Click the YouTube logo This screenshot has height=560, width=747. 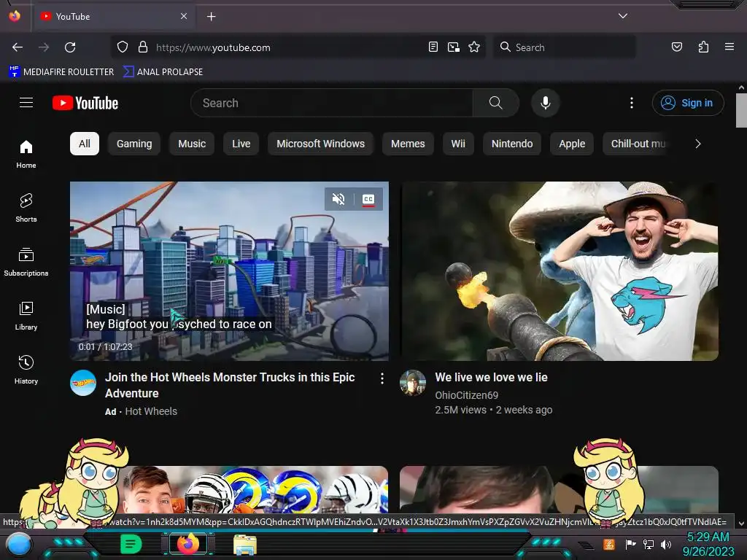tap(85, 103)
